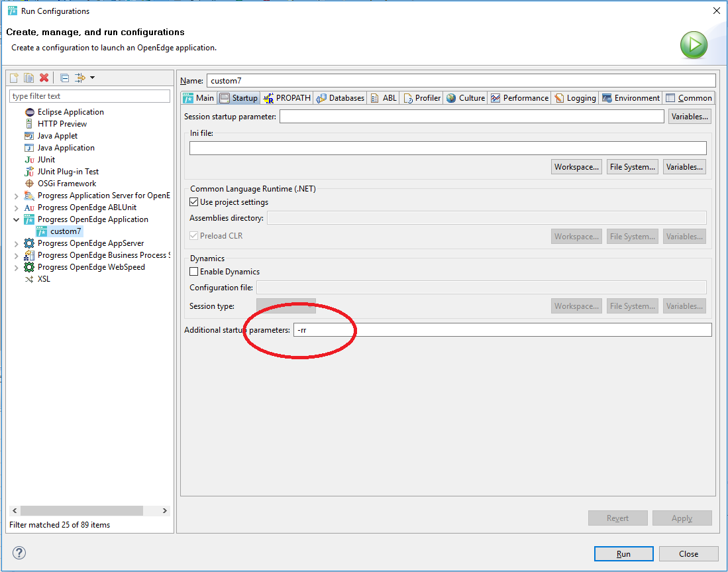Expand Progress OpenEdge Business Process node
The width and height of the screenshot is (728, 572).
[x=17, y=256]
